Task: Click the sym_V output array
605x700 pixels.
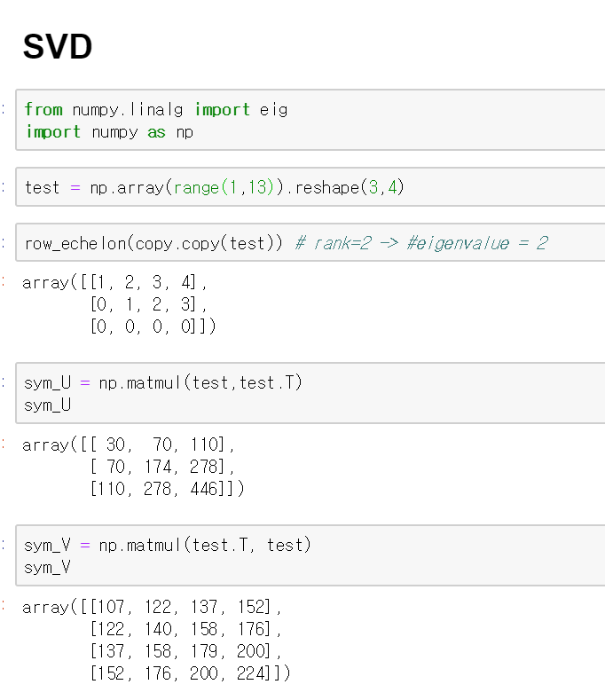Action: [x=156, y=641]
